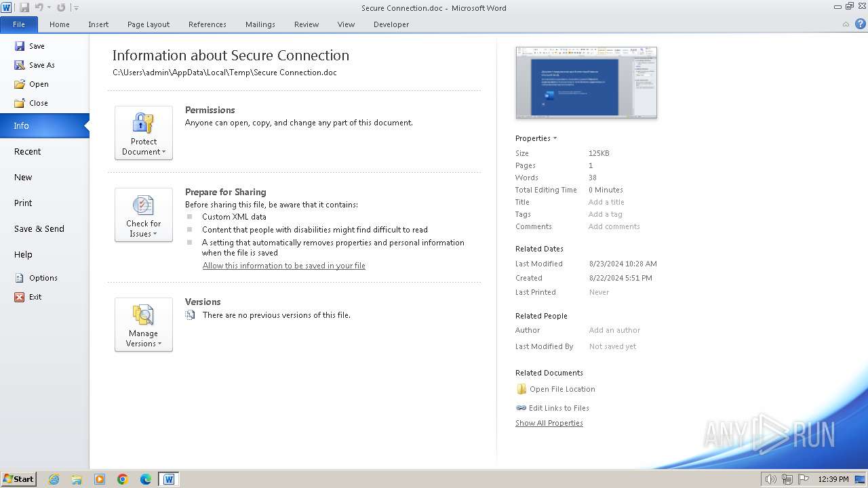868x488 pixels.
Task: Click the Created date value
Action: (620, 278)
